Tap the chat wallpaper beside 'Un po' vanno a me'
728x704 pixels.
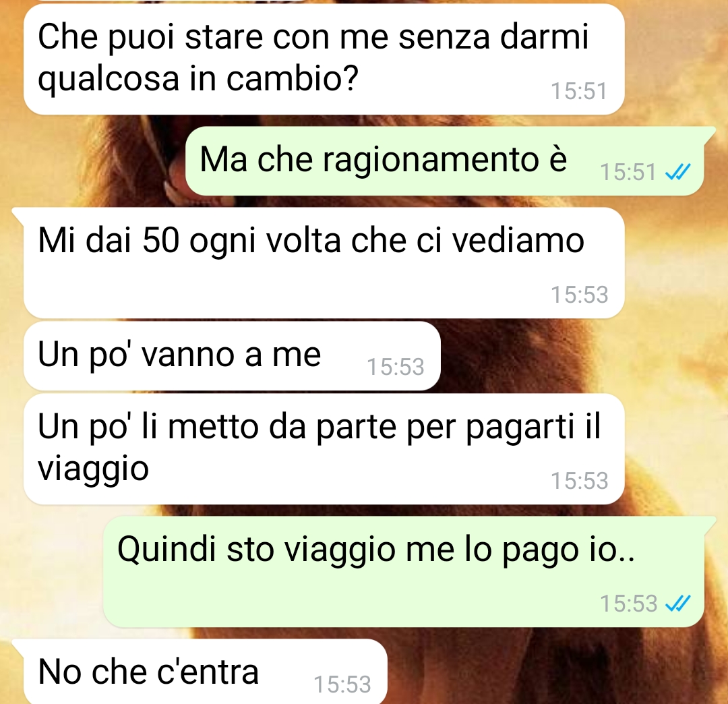point(580,356)
